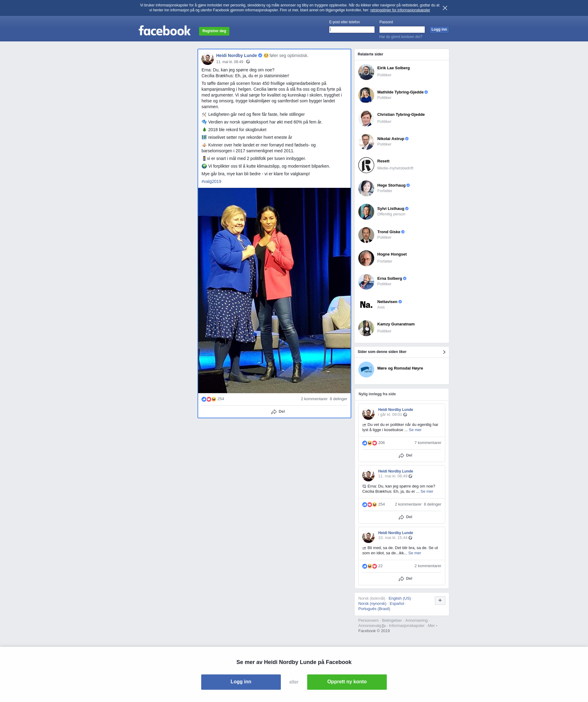The image size is (588, 702).
Task: Click the Møre og Romsdal Høyre logo
Action: tap(366, 370)
